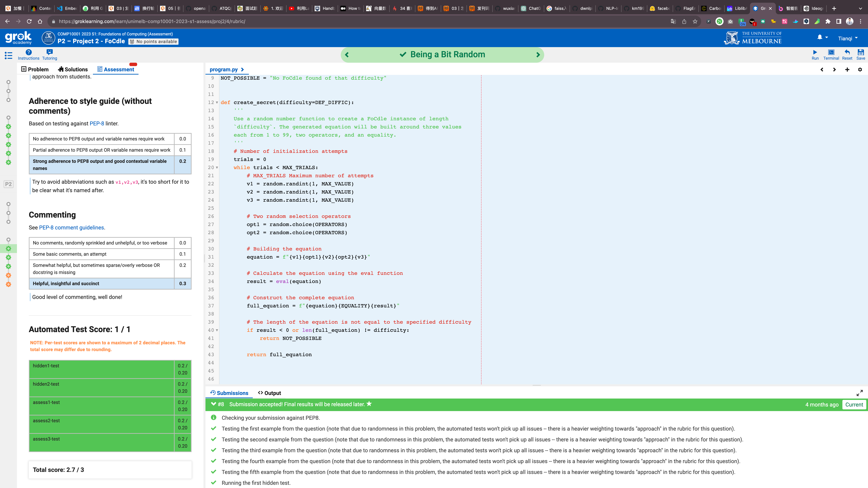
Task: Open the Tianqi user menu
Action: click(848, 38)
